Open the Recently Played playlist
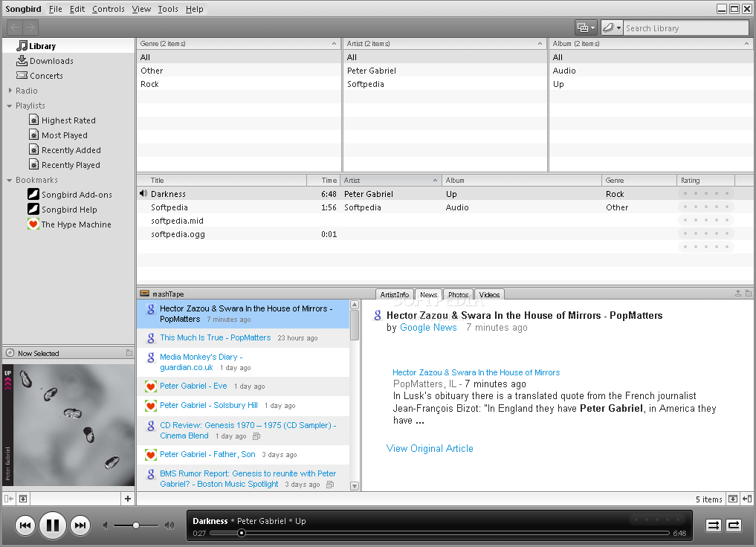 tap(65, 165)
